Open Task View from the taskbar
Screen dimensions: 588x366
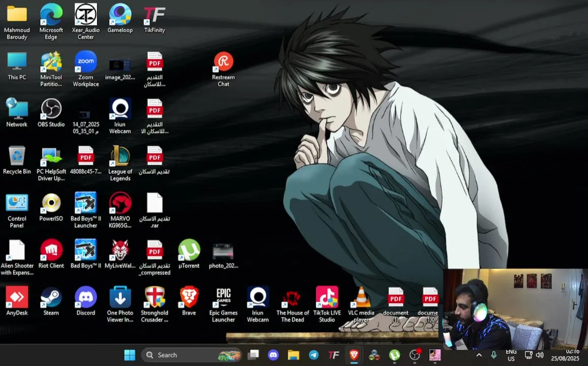point(254,355)
